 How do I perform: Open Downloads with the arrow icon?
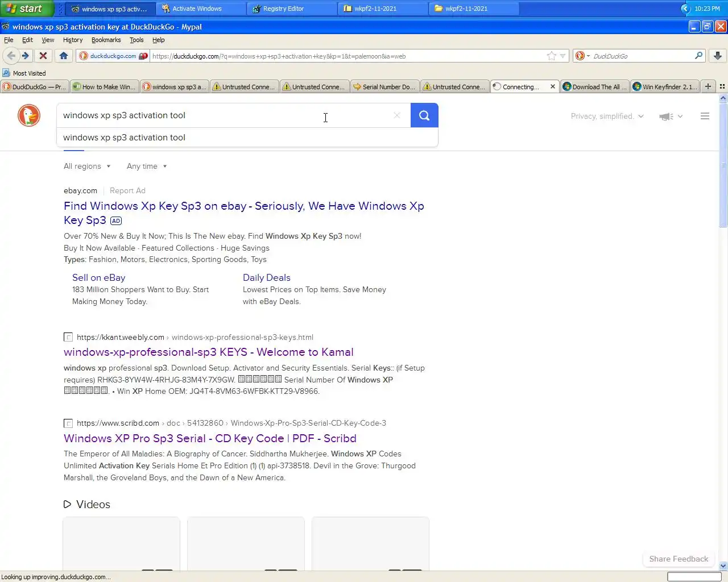(718, 56)
